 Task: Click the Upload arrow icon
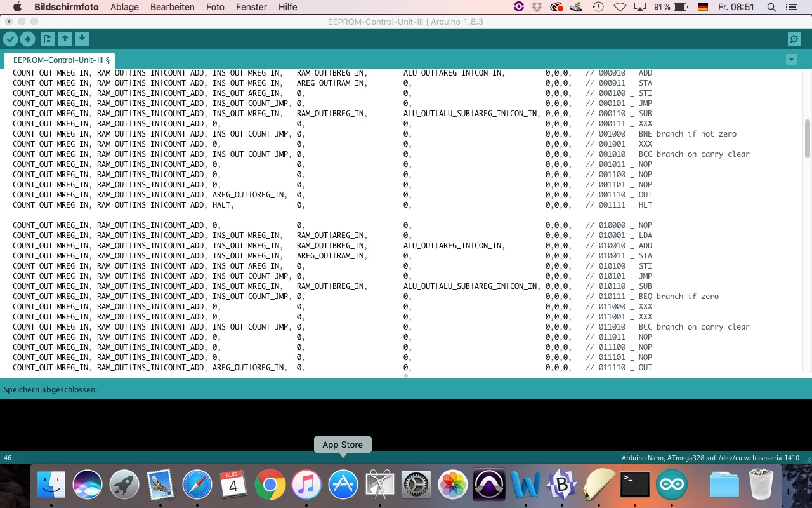tap(27, 39)
